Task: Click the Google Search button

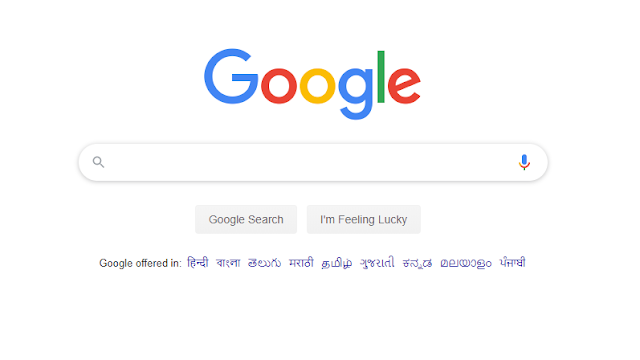Action: click(x=246, y=220)
